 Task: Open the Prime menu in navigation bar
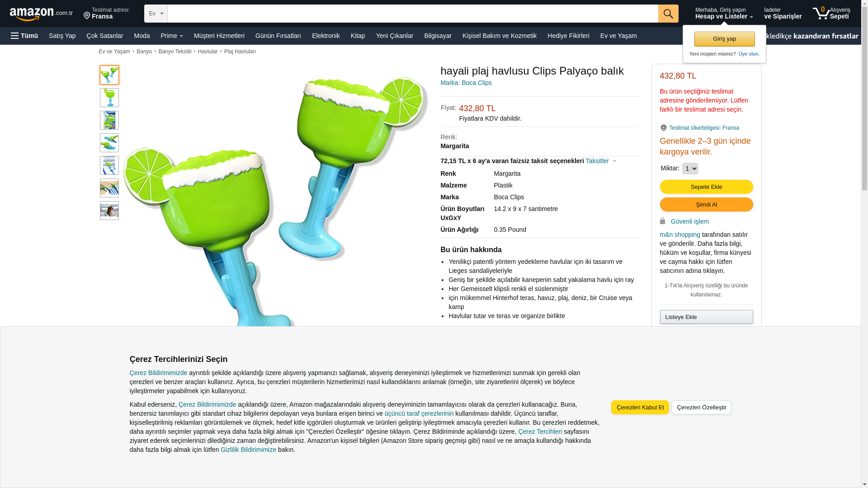point(172,36)
